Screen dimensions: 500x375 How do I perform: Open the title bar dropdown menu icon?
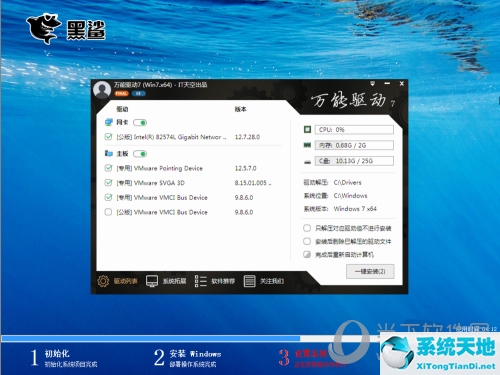[372, 83]
